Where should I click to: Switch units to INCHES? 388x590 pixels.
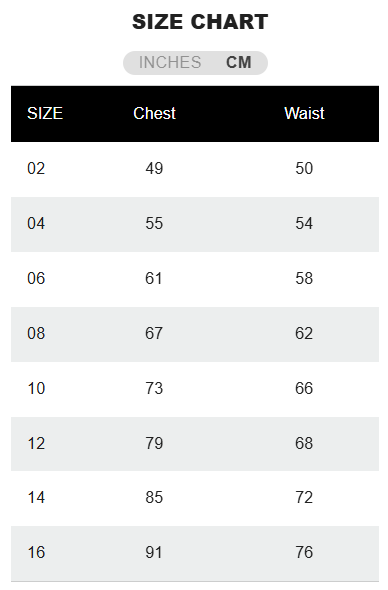170,62
